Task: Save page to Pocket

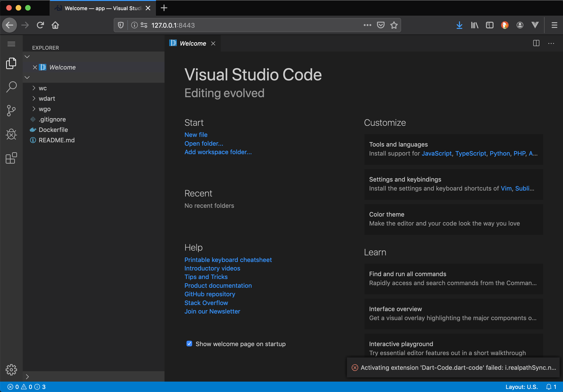Action: [381, 25]
